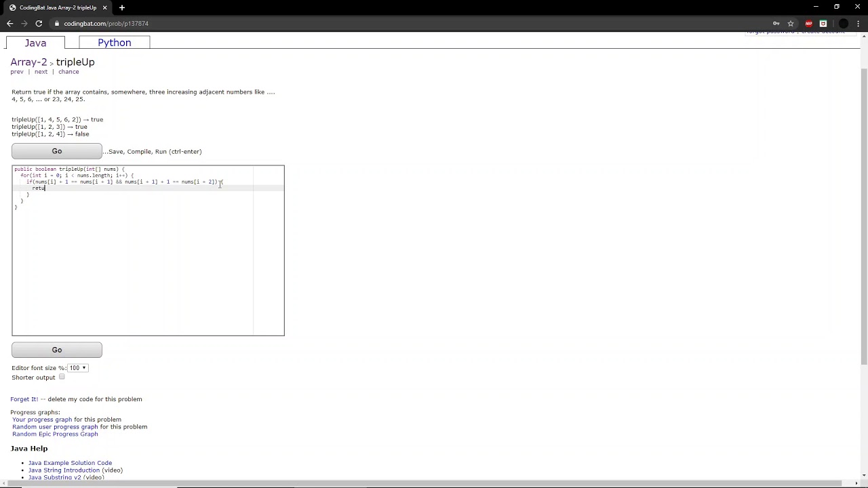The image size is (868, 488).
Task: Switch to the Python tab
Action: (x=114, y=43)
